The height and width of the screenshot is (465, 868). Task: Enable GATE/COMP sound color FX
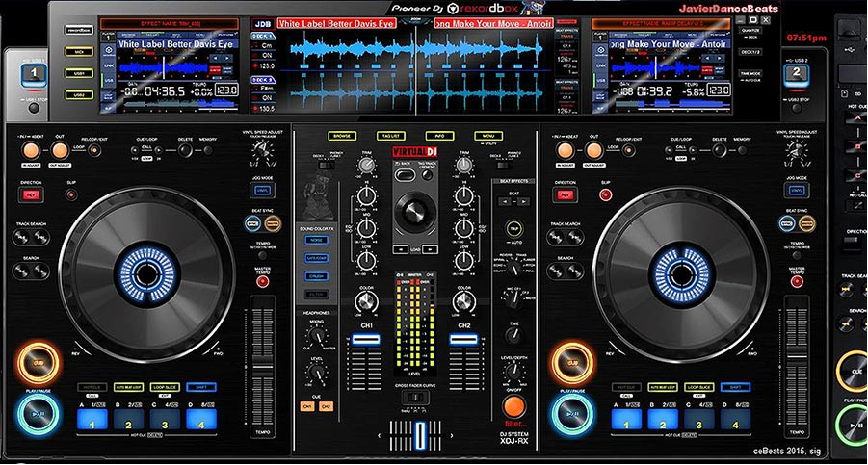click(x=316, y=258)
